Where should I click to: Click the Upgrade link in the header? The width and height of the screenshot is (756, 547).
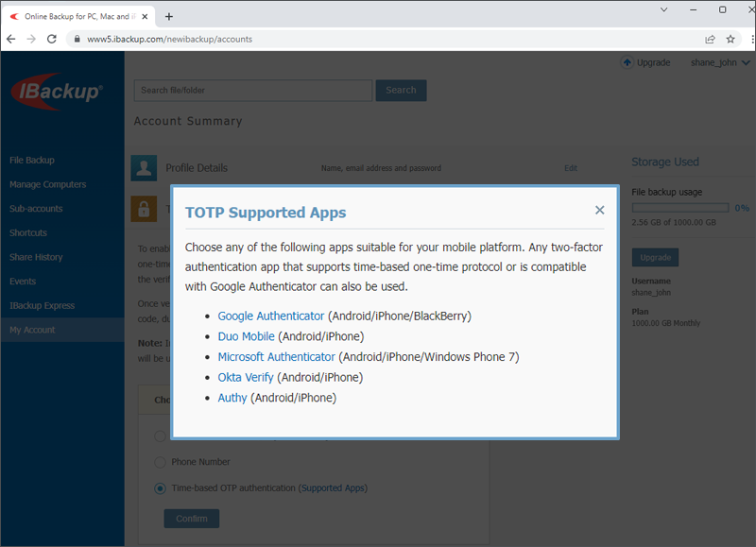[653, 62]
